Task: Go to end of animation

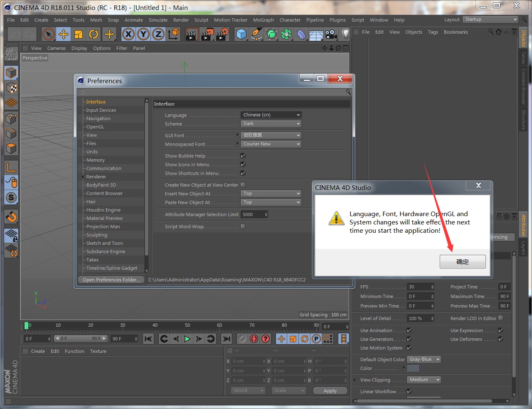Action: [226, 339]
